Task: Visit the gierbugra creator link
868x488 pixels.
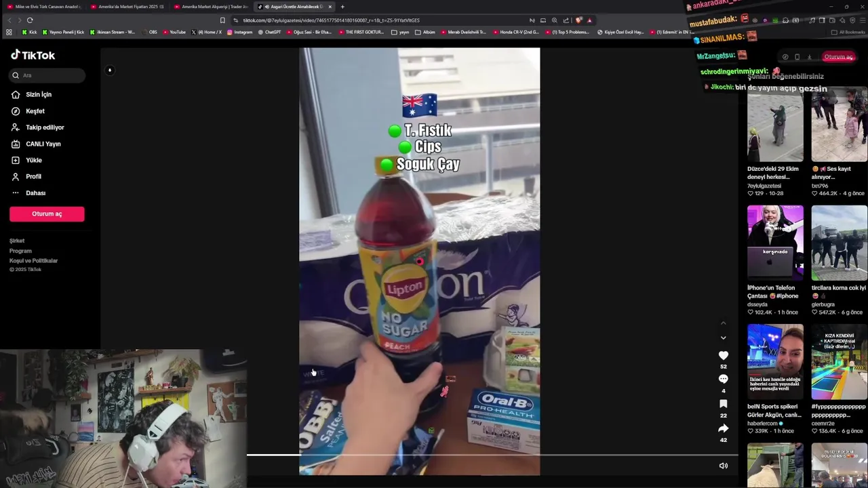Action: (825, 304)
